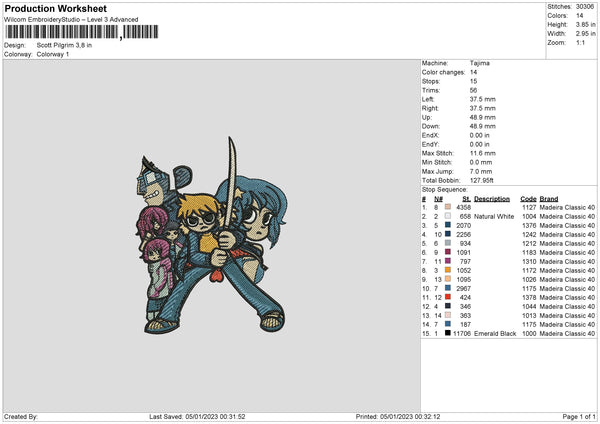Click the swatch in row with code 1183
Viewport: 600px width, 424px height.
coord(448,252)
